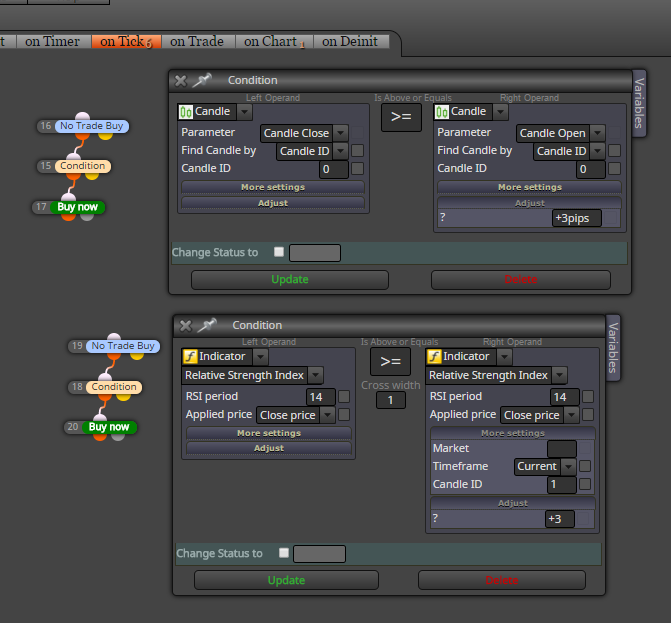Viewport: 671px width, 623px height.
Task: Switch to the on Trade tab
Action: [x=197, y=42]
